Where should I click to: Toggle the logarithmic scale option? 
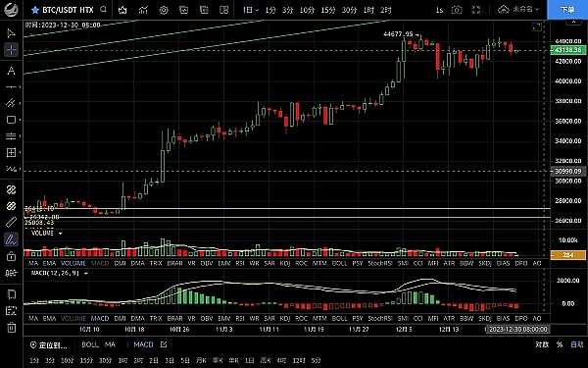click(x=542, y=344)
